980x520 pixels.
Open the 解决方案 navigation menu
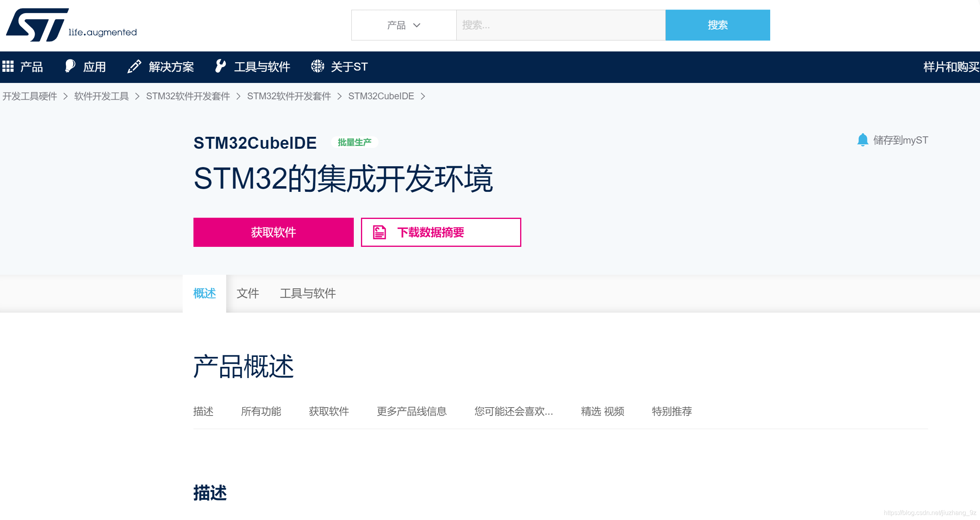click(172, 67)
